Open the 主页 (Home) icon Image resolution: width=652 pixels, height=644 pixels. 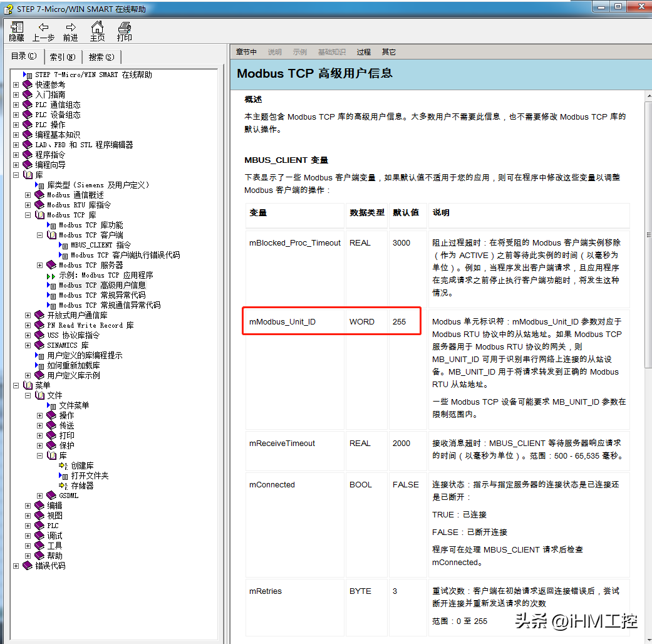pos(97,28)
